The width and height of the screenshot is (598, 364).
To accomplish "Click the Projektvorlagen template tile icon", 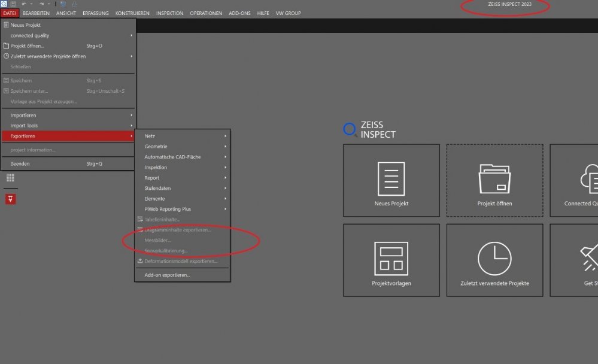I will [391, 259].
